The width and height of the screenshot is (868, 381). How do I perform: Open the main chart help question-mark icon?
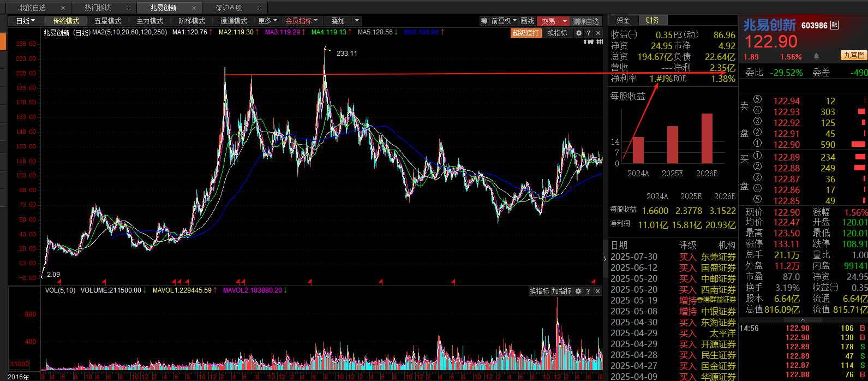pyautogui.click(x=588, y=33)
